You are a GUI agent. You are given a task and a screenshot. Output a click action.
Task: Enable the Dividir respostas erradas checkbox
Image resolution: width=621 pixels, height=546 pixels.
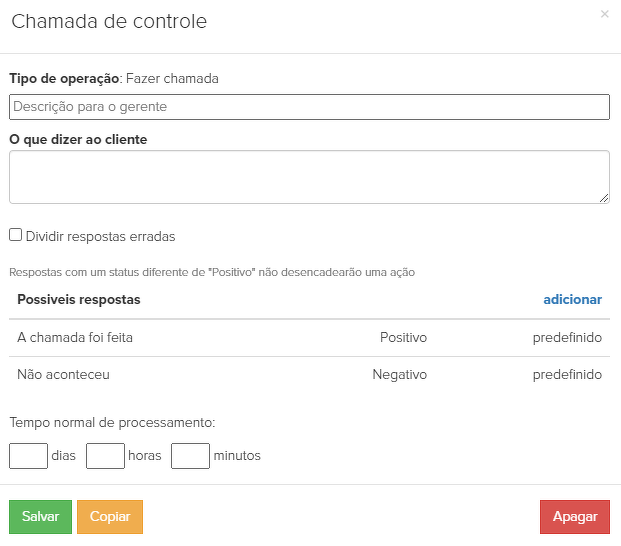point(16,235)
